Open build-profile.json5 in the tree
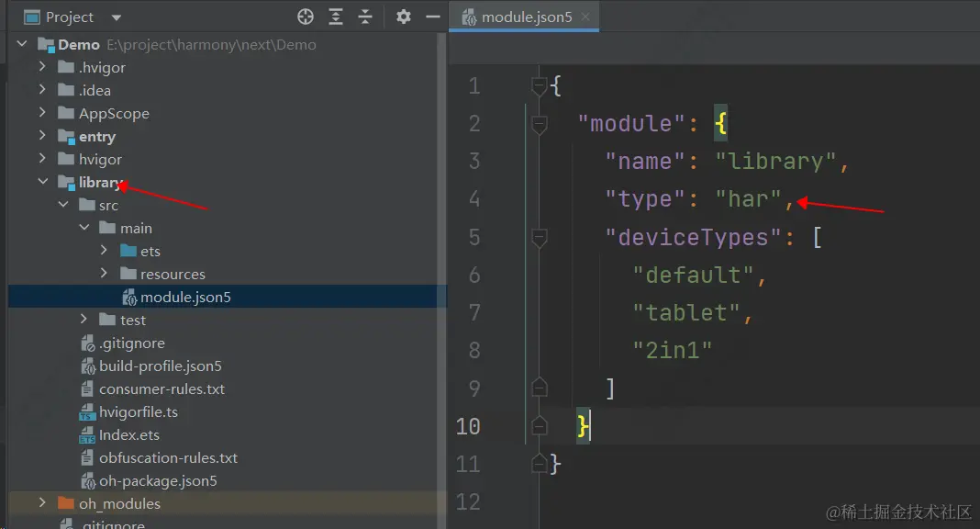 tap(161, 366)
